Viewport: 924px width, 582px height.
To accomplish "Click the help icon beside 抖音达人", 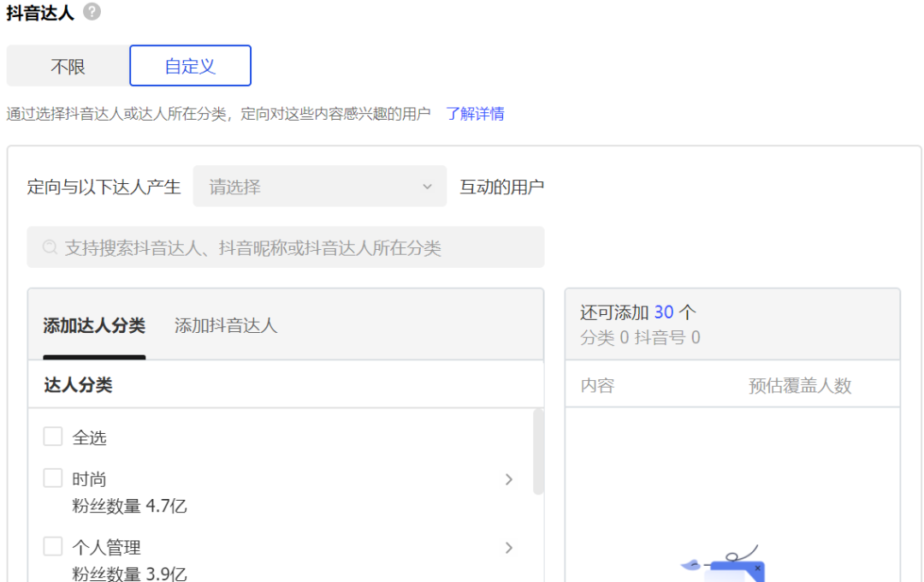I will point(92,12).
